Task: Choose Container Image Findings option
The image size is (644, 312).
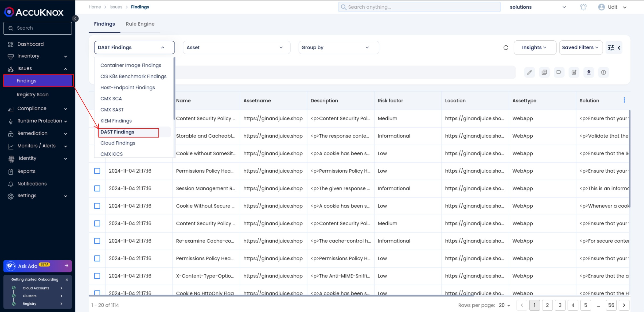Action: (131, 65)
